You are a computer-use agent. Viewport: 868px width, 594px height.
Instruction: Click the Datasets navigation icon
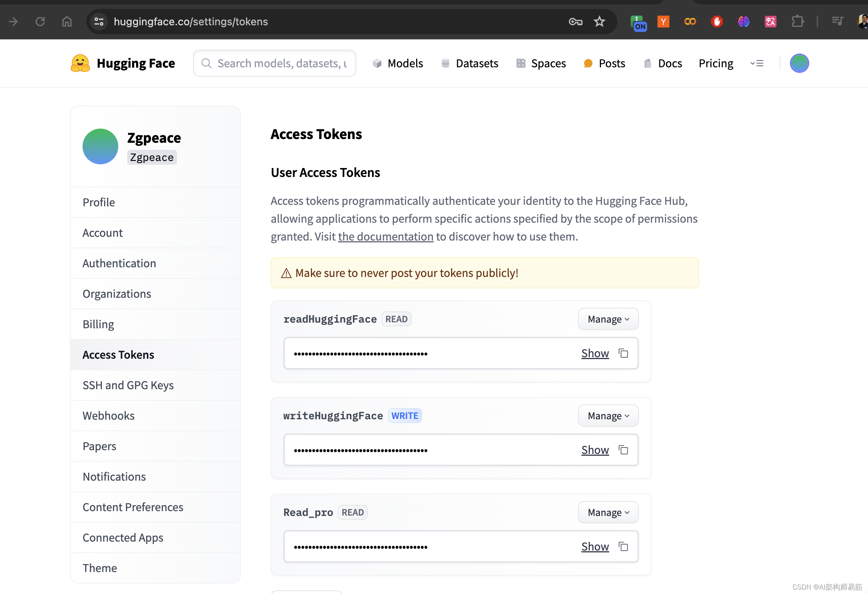[445, 63]
